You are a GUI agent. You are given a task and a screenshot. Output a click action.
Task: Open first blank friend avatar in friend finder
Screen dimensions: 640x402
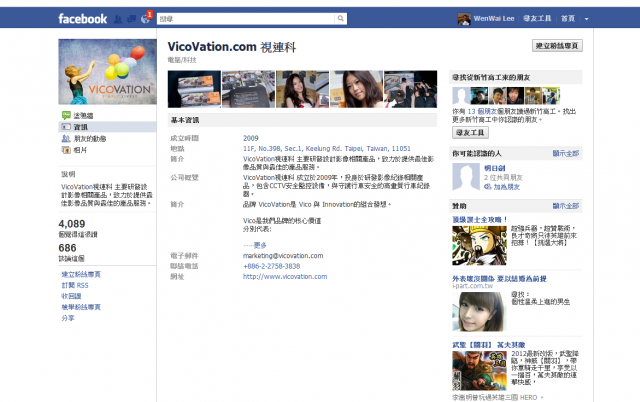tap(461, 96)
